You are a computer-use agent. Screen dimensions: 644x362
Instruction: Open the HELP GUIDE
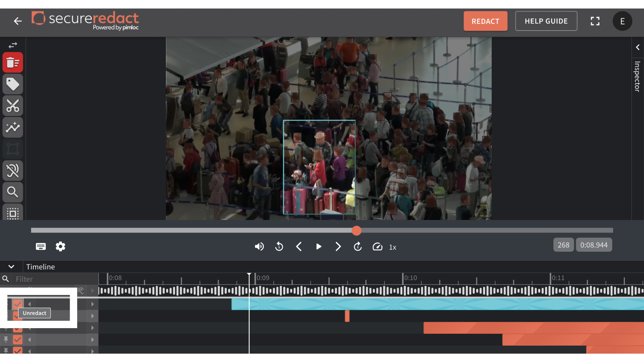(x=546, y=21)
